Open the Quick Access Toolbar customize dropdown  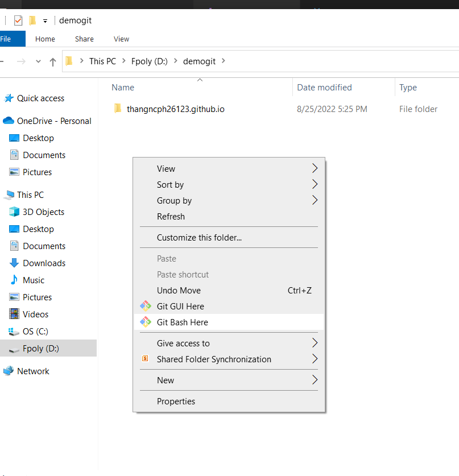pyautogui.click(x=46, y=21)
